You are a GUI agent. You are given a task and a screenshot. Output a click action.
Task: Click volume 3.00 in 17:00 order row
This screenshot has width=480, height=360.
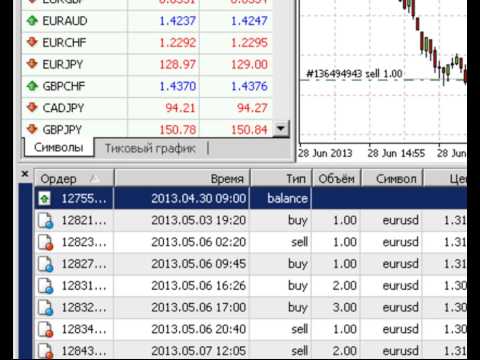click(x=345, y=307)
